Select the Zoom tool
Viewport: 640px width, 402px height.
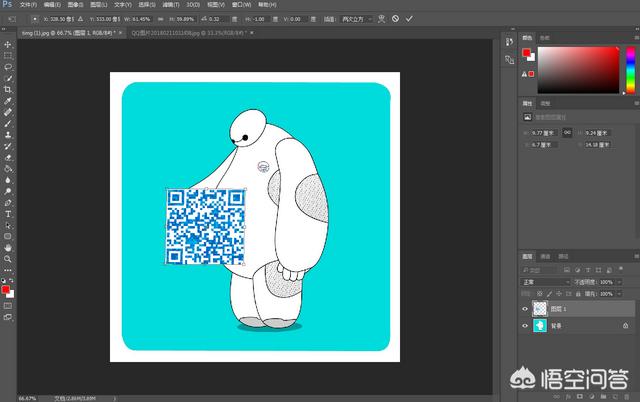8,259
